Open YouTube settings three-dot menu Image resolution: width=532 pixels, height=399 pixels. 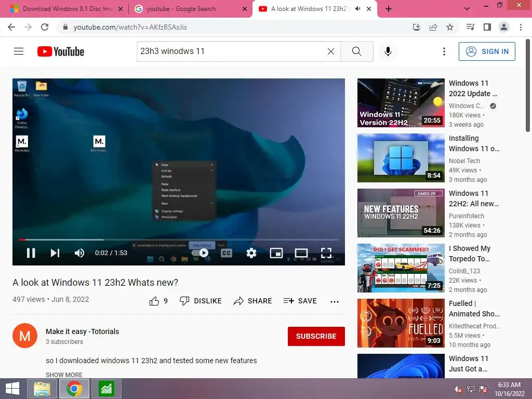(x=444, y=51)
